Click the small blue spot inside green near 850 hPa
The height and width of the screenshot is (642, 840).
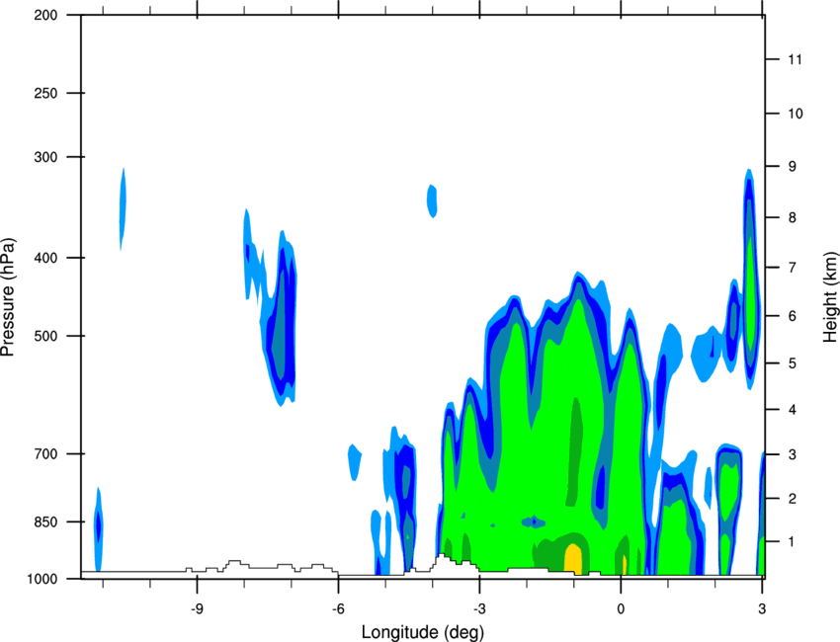pyautogui.click(x=534, y=521)
